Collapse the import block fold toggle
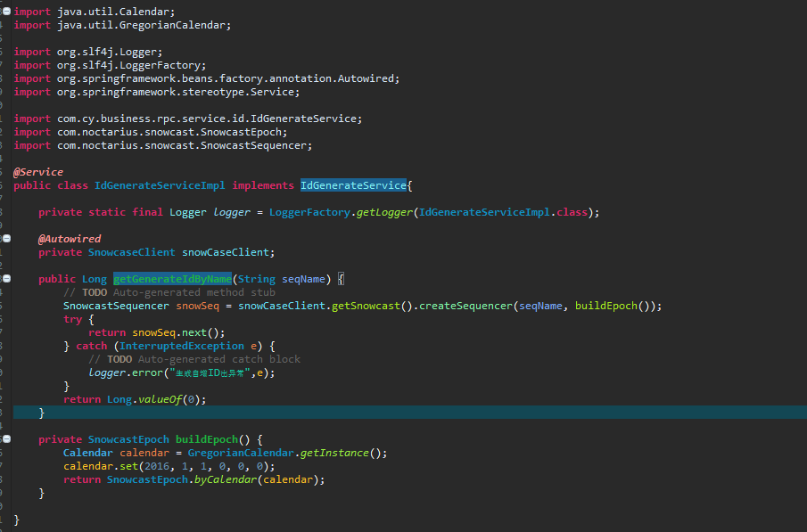The width and height of the screenshot is (807, 532). (x=7, y=12)
